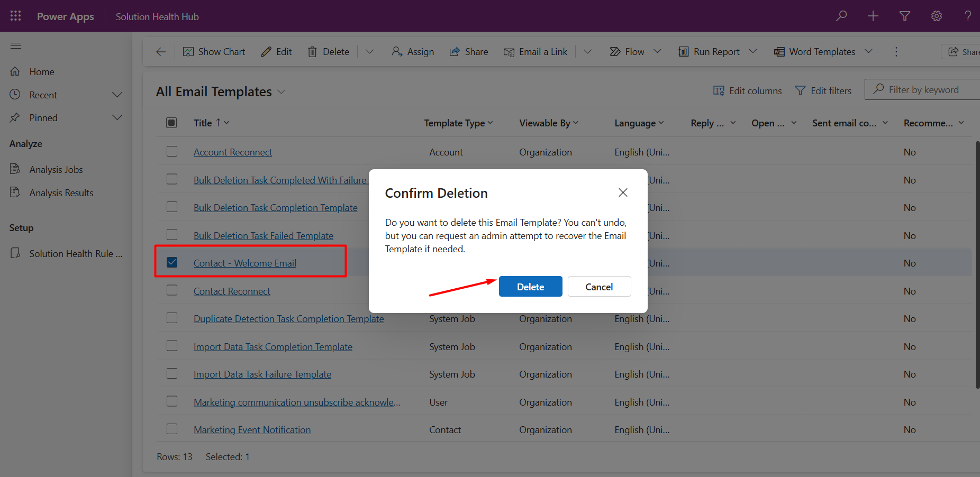Viewport: 980px width, 477px height.
Task: Open the Marketing Event Notification link
Action: (x=252, y=430)
